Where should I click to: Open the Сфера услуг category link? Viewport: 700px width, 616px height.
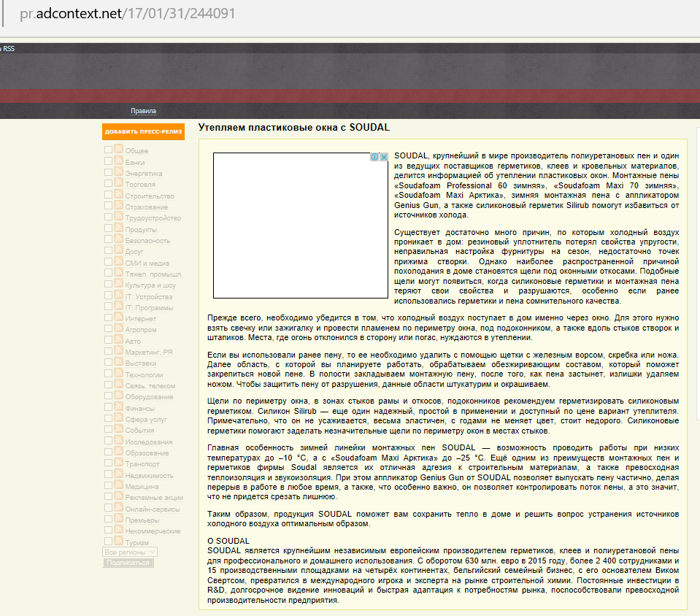[x=146, y=420]
